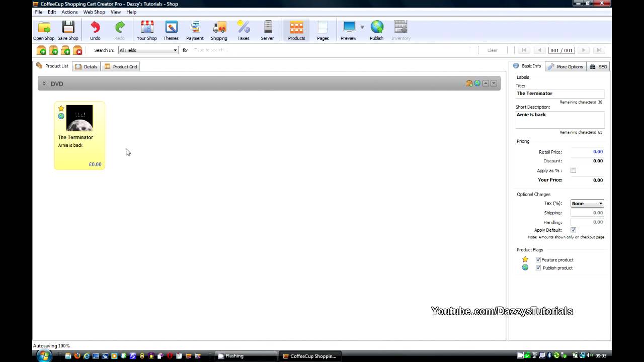The height and width of the screenshot is (362, 644).
Task: Click the Clear search button
Action: [x=493, y=50]
